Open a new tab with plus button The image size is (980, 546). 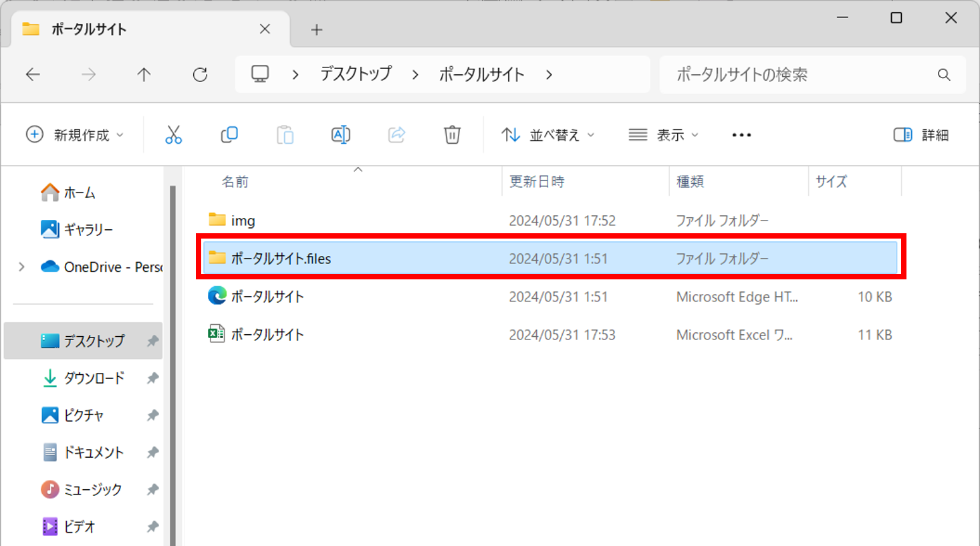coord(316,30)
